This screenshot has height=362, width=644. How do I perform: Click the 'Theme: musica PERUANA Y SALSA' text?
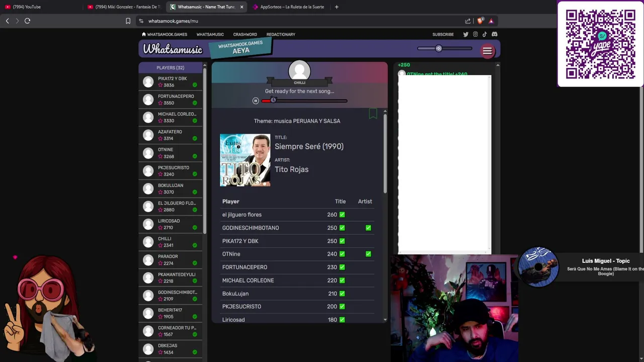click(297, 121)
